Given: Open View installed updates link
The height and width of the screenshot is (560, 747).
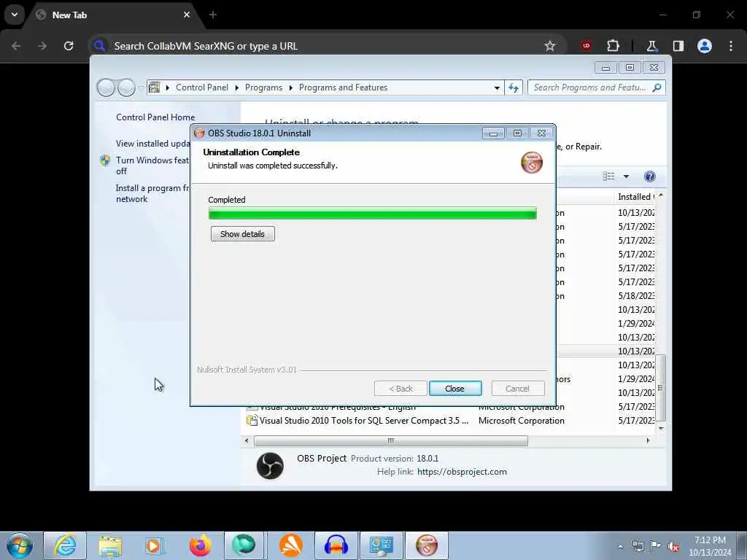Looking at the screenshot, I should point(153,144).
